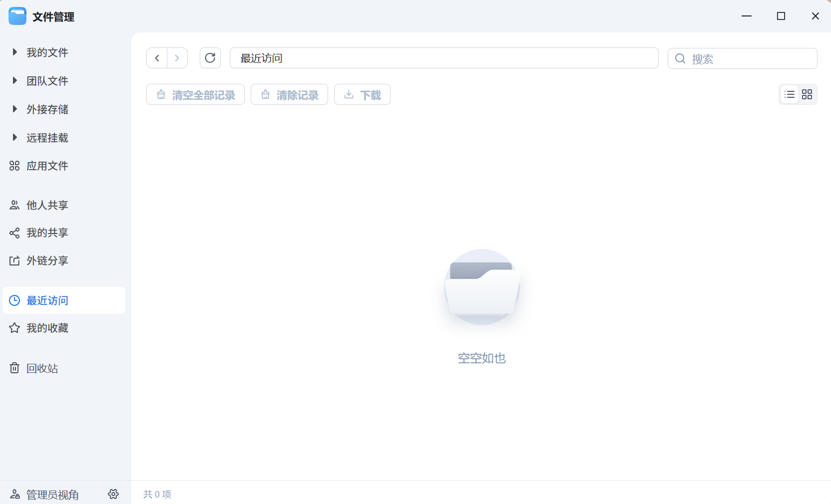
Task: Go back with the left arrow button
Action: click(x=157, y=58)
